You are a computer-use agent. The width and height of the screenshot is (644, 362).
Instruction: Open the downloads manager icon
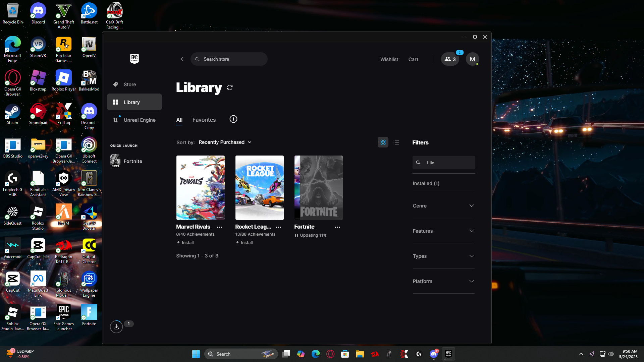(116, 326)
